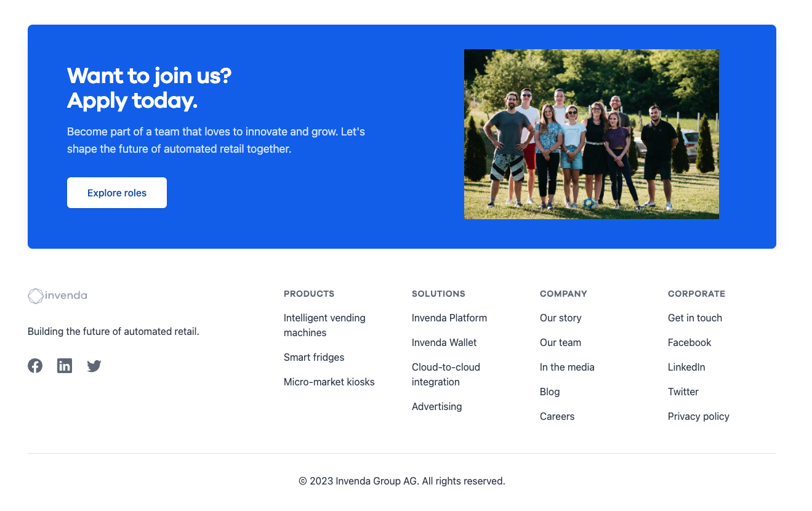The width and height of the screenshot is (812, 511).
Task: Open the LinkedIn social icon
Action: [x=65, y=366]
